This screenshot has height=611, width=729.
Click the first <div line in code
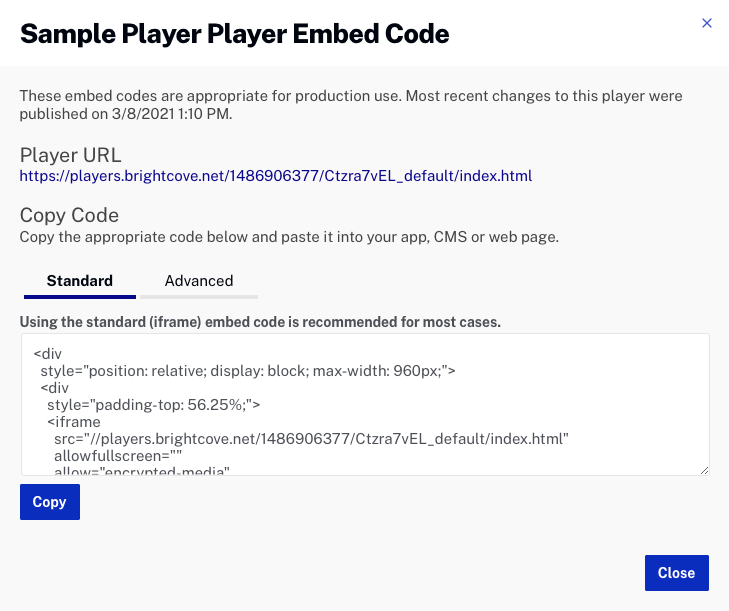coord(47,354)
